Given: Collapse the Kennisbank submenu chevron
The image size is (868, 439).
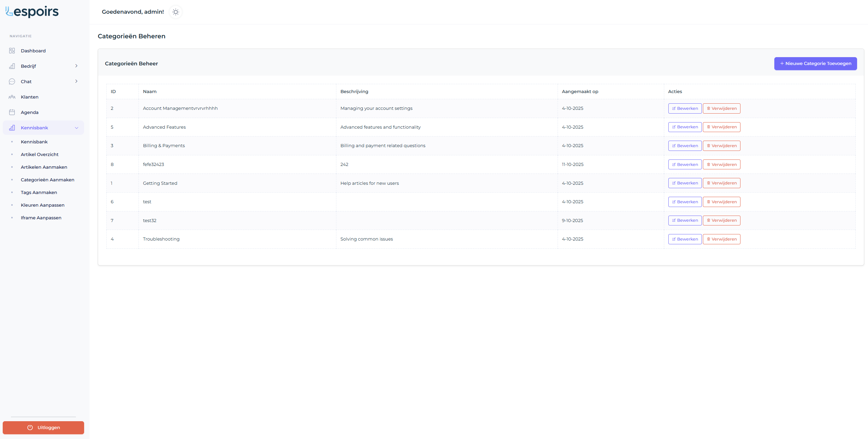Looking at the screenshot, I should pos(76,128).
